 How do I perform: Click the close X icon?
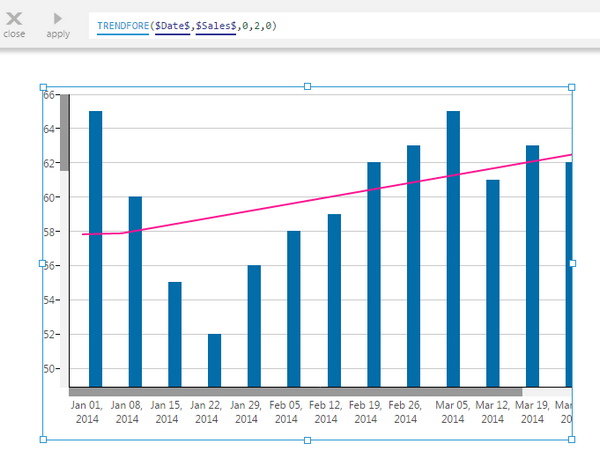[14, 19]
